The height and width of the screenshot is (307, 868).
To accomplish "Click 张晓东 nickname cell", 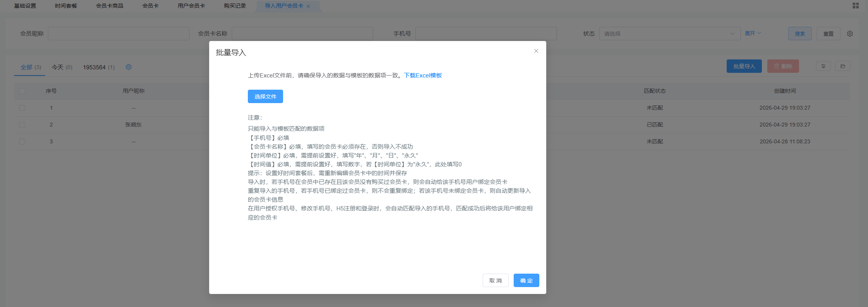I will [134, 125].
